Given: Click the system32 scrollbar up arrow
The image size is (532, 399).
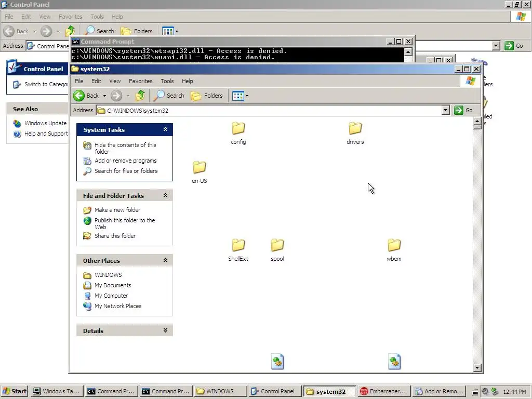Looking at the screenshot, I should tap(477, 122).
